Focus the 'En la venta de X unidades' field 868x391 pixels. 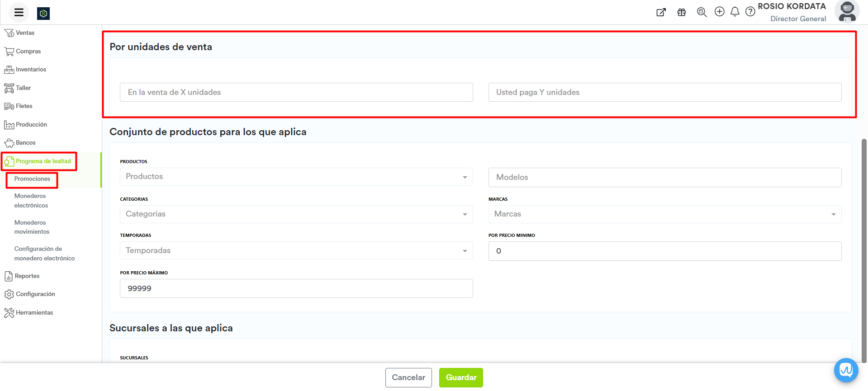(296, 92)
